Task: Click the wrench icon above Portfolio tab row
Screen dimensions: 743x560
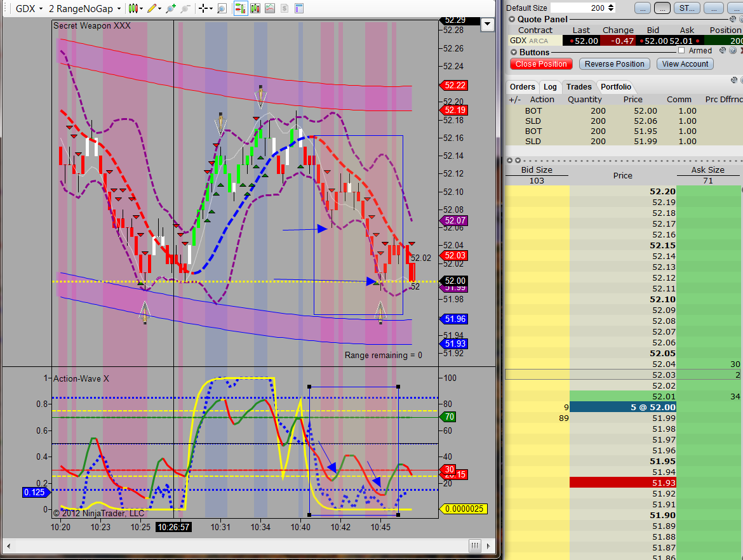Action: click(x=734, y=80)
